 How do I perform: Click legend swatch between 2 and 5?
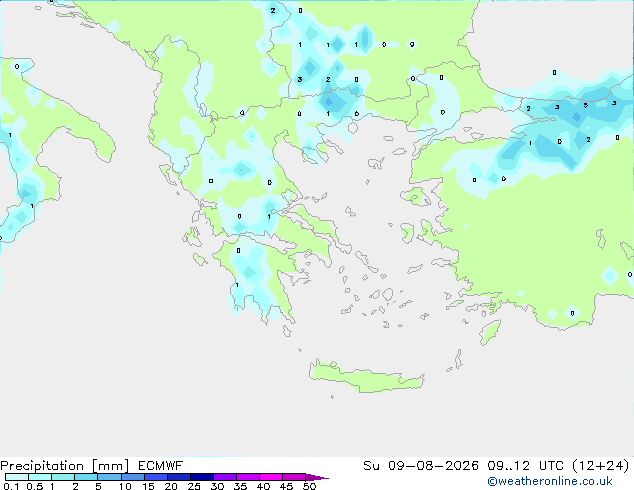pos(86,477)
